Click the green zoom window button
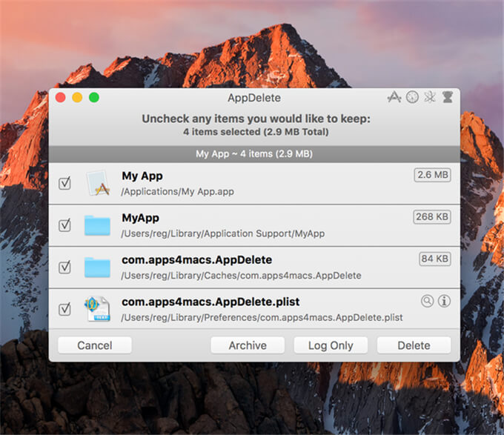Screen dimensions: 504x435 pos(94,97)
